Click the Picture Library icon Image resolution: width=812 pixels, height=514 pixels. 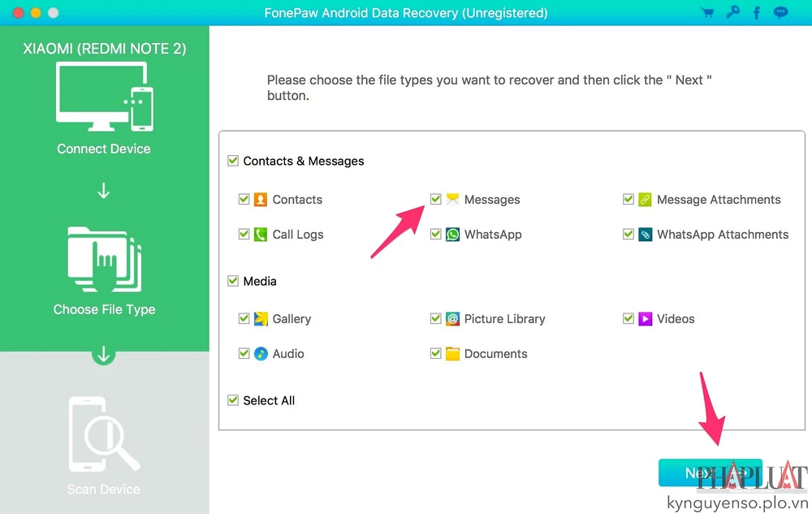coord(452,318)
